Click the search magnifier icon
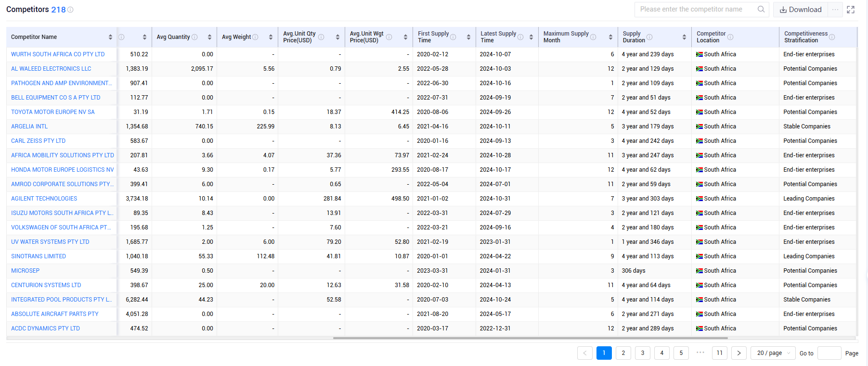This screenshot has height=366, width=868. click(x=761, y=9)
